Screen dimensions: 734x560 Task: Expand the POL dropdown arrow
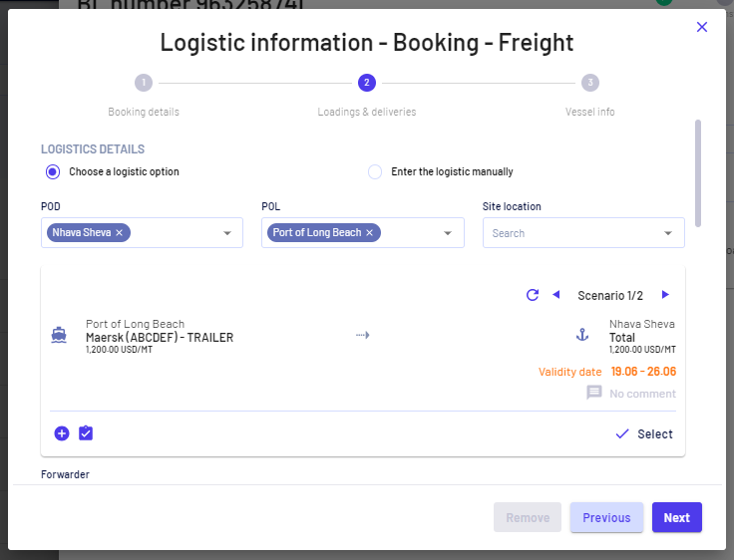[448, 233]
